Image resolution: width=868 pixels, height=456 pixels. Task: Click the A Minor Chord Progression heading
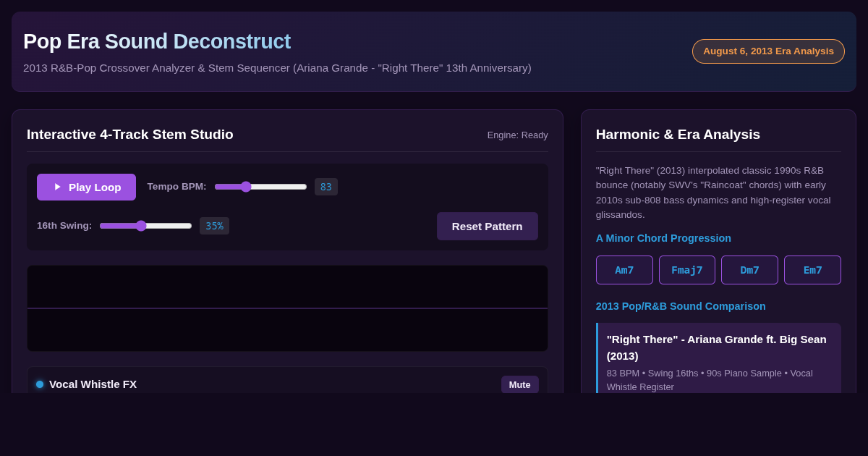663,238
